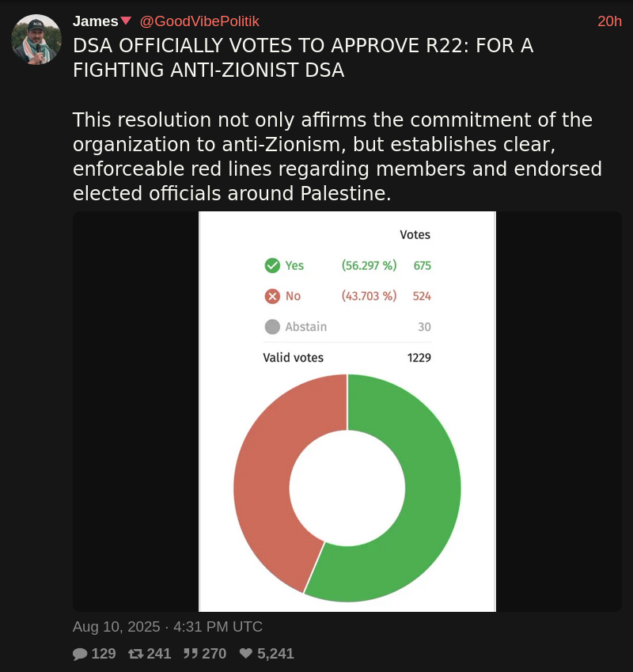
Task: Open James's profile avatar picture
Action: point(36,40)
